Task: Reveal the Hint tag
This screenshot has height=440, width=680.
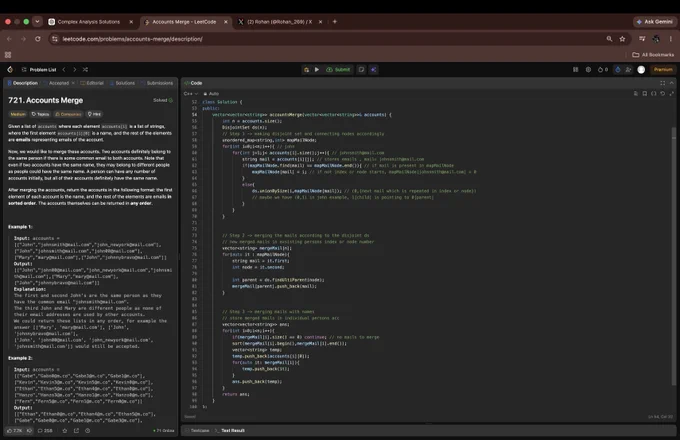Action: [x=94, y=114]
